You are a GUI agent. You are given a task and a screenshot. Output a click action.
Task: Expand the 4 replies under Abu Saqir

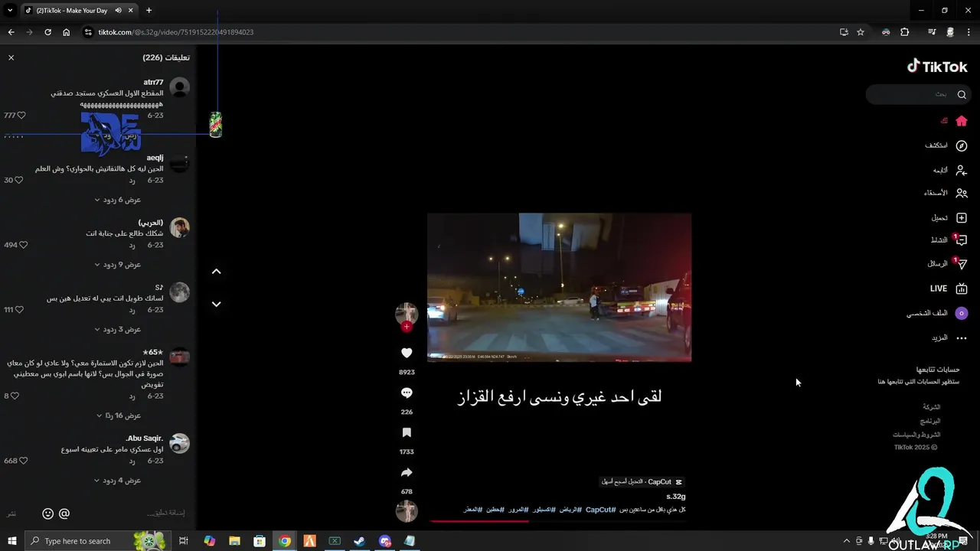pos(118,481)
